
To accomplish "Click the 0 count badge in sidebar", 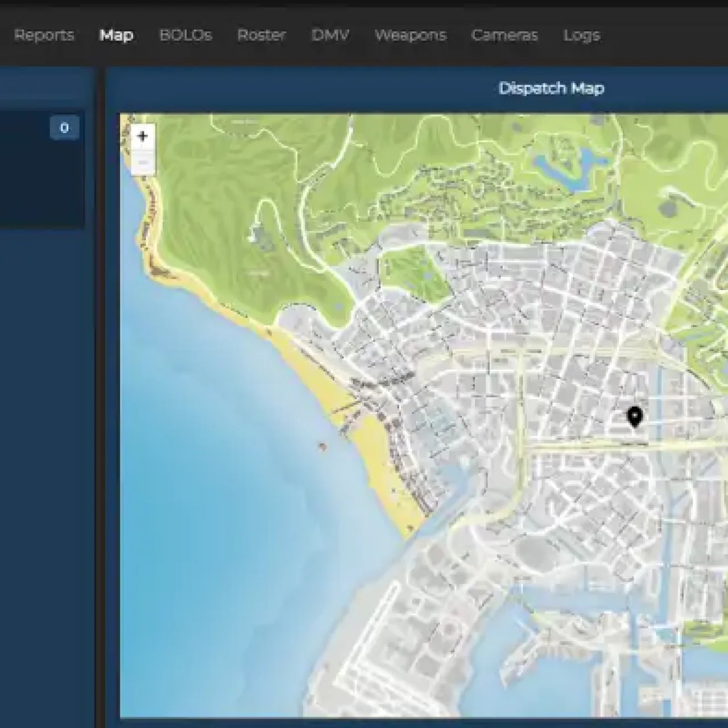I will pos(64,127).
